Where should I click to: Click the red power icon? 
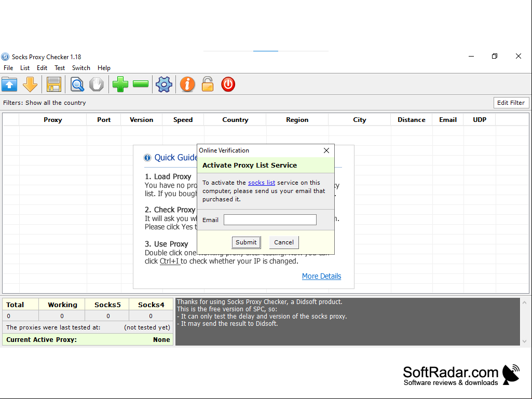coord(228,84)
